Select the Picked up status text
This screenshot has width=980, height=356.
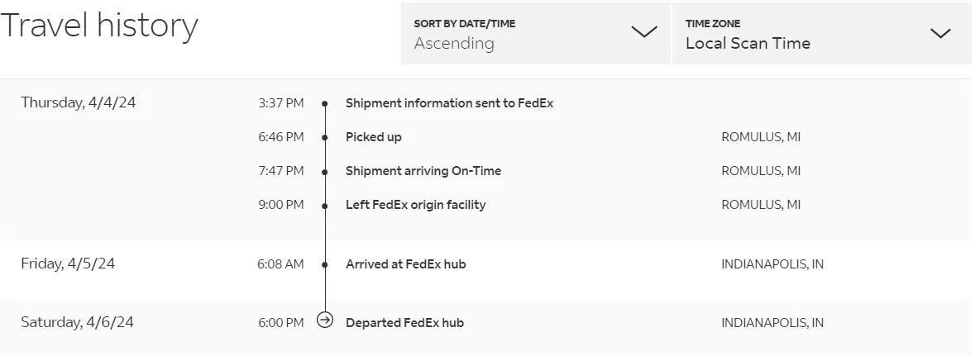[374, 137]
